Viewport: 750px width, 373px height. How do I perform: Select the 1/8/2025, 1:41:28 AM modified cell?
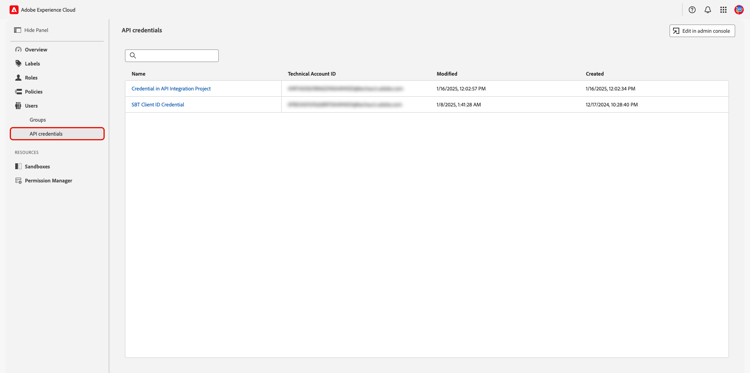pos(459,104)
